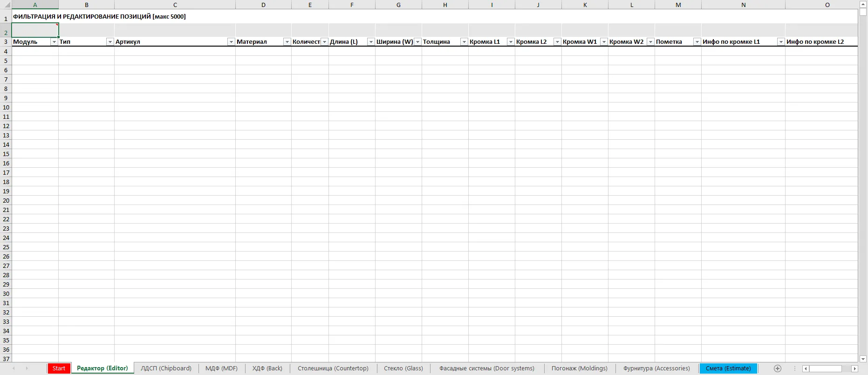Screen dimensions: 868x375
Task: Click the horizontal scrollbar left arrow
Action: pyautogui.click(x=806, y=368)
